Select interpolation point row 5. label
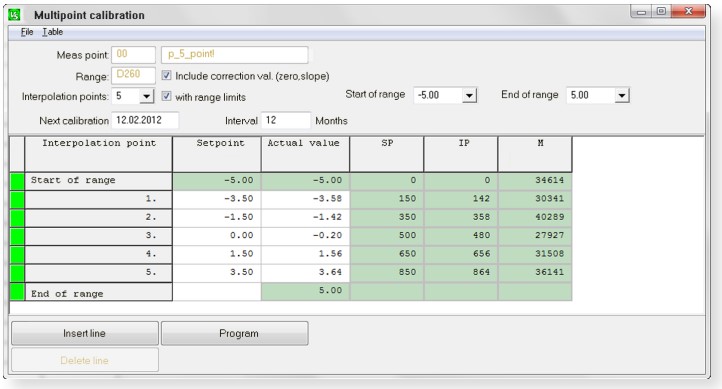Viewport: 722px width, 389px height. [99, 273]
